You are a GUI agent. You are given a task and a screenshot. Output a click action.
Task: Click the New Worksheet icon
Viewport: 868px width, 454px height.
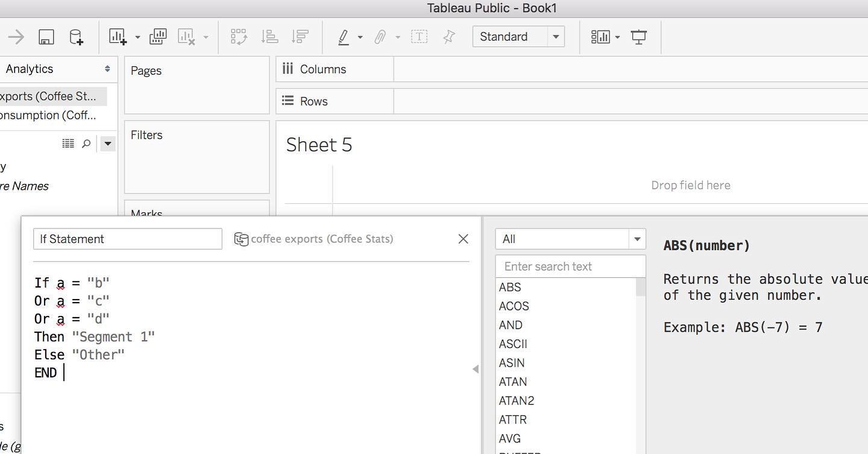[x=118, y=37]
